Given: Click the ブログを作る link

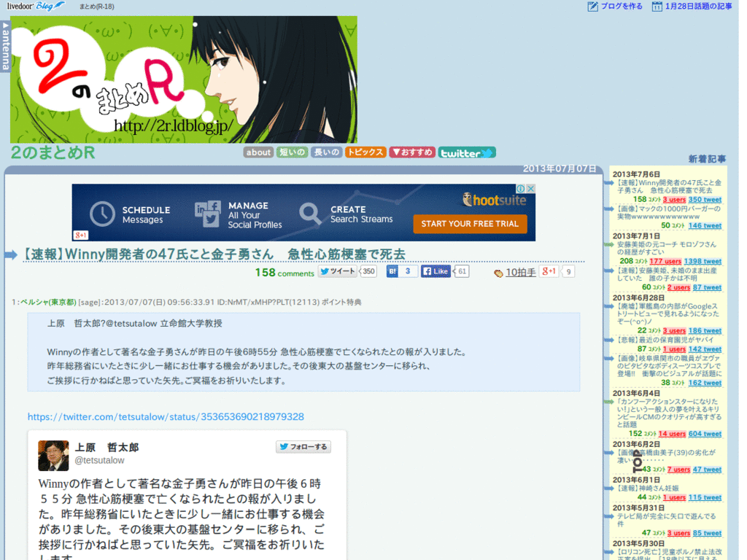Looking at the screenshot, I should tap(615, 6).
